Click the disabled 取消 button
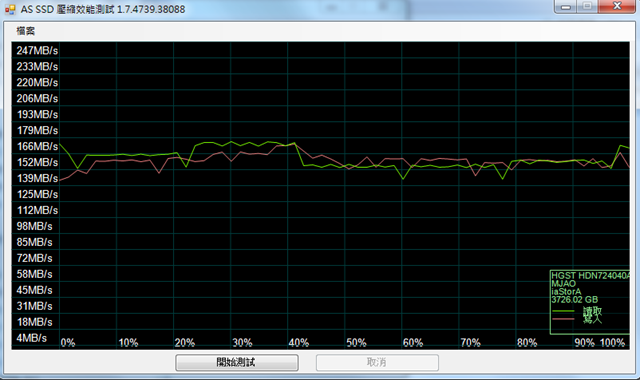 tap(377, 362)
